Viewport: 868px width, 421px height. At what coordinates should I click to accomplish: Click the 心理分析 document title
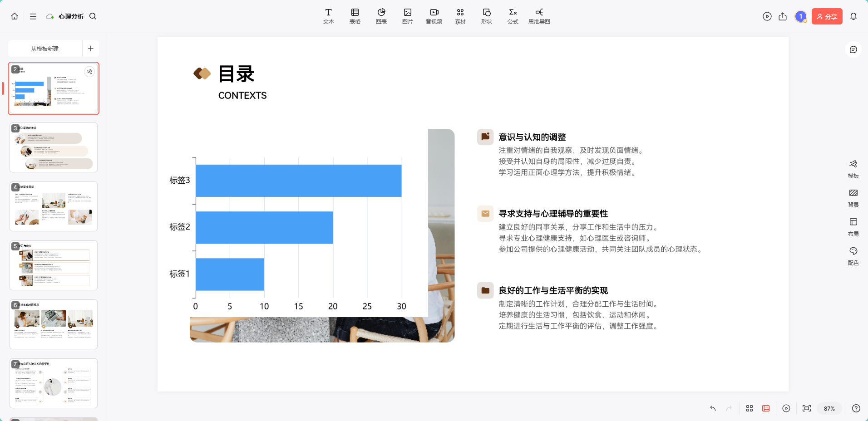[x=71, y=16]
